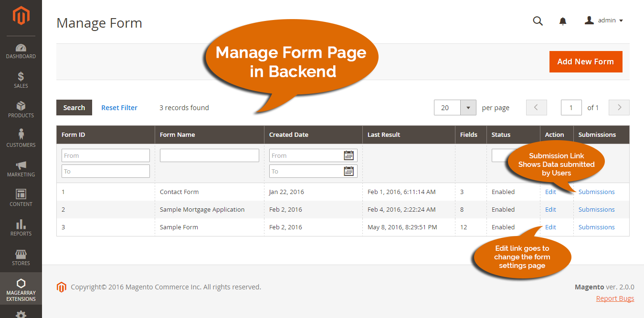Expand the per page dropdown showing 20
The image size is (644, 318).
(x=468, y=107)
